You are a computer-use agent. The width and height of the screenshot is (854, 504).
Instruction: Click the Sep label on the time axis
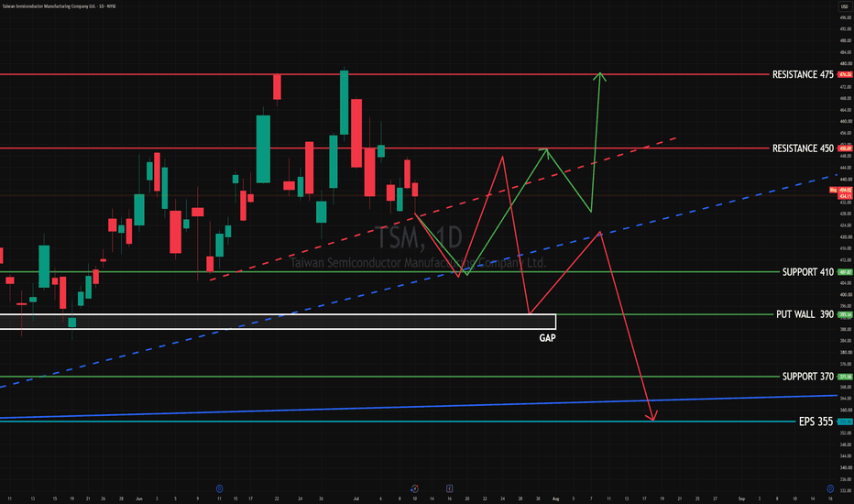(x=741, y=499)
